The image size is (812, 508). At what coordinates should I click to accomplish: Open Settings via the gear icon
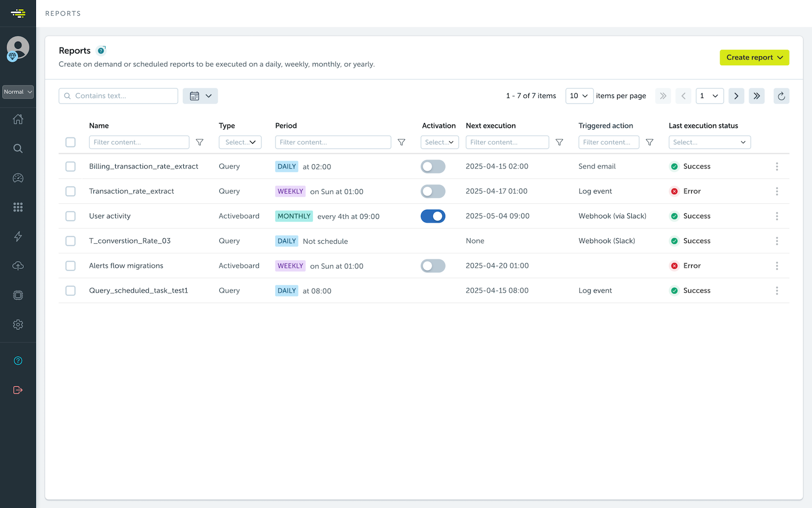point(18,324)
